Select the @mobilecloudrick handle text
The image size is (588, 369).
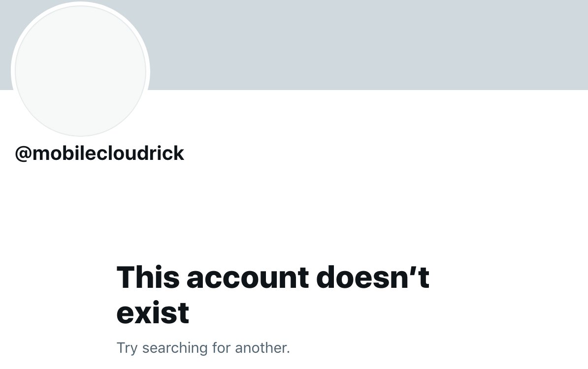pyautogui.click(x=99, y=153)
